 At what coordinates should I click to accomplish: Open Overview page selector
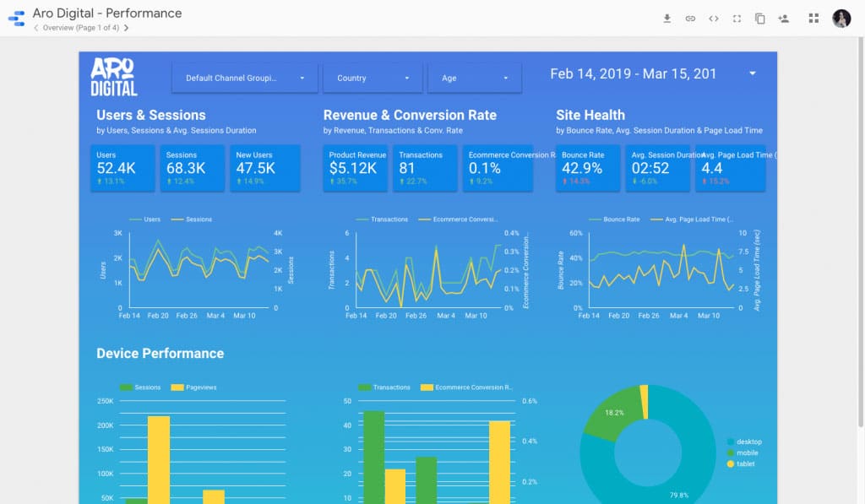click(80, 28)
